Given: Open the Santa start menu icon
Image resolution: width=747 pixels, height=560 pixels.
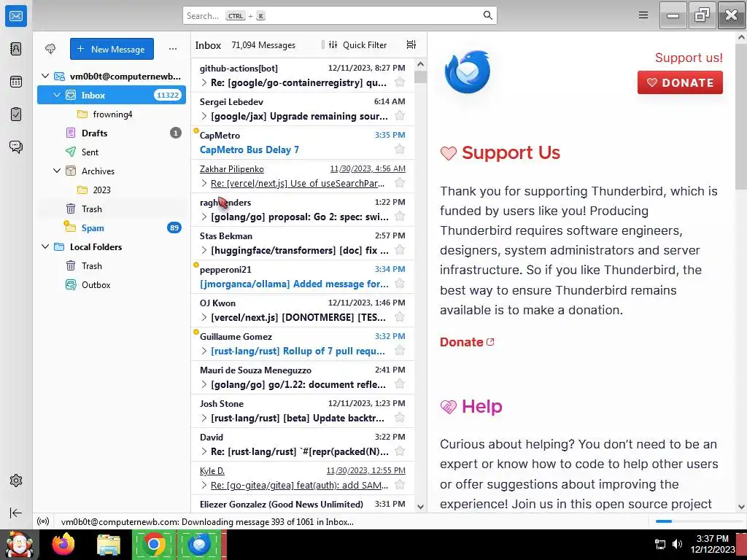Looking at the screenshot, I should pos(20,544).
